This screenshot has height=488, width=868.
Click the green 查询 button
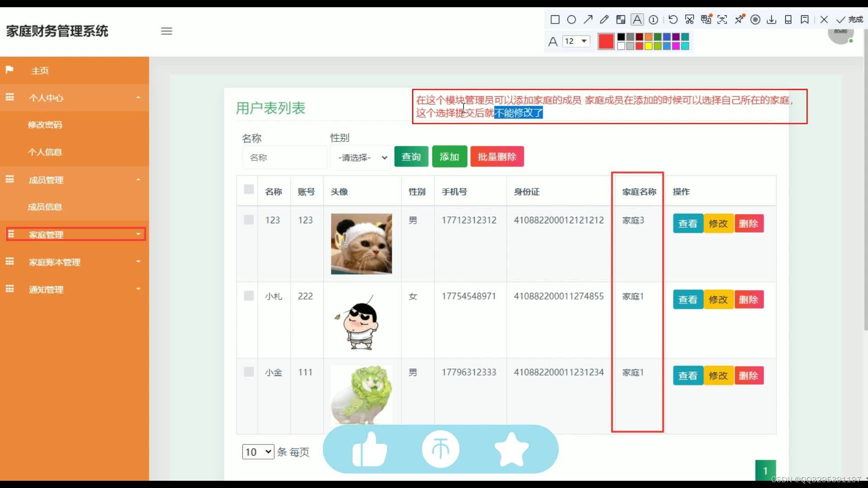[411, 157]
